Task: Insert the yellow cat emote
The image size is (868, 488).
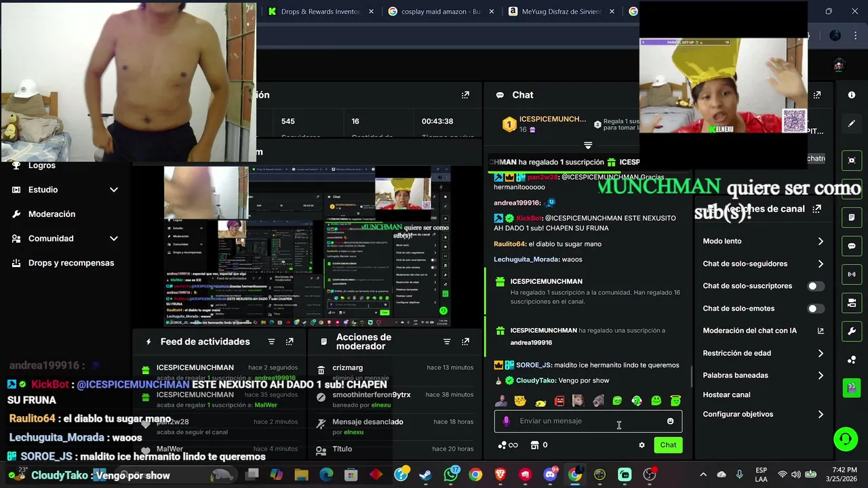Action: point(520,401)
